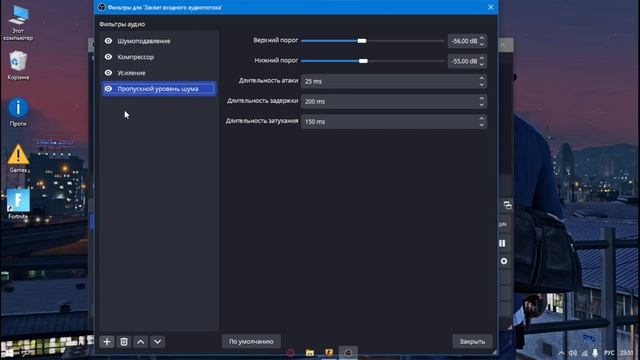Open the OBS Studio taskbar icon

[x=348, y=353]
